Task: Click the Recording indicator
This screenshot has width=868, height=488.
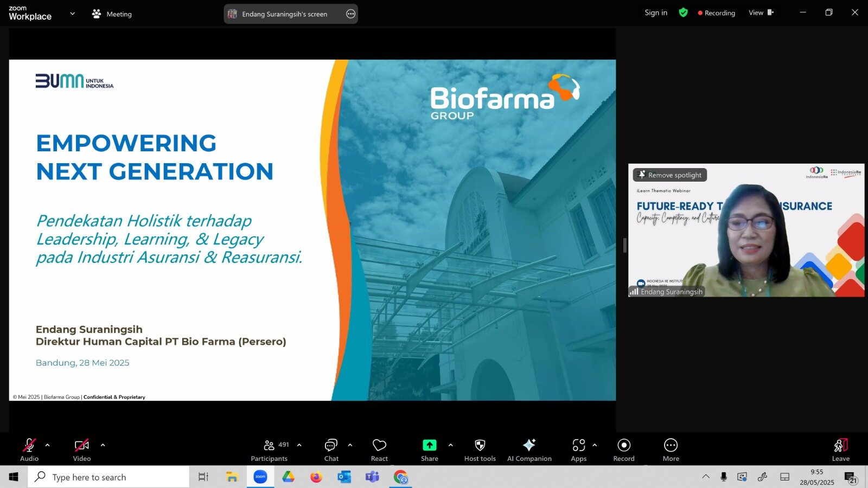Action: (717, 13)
